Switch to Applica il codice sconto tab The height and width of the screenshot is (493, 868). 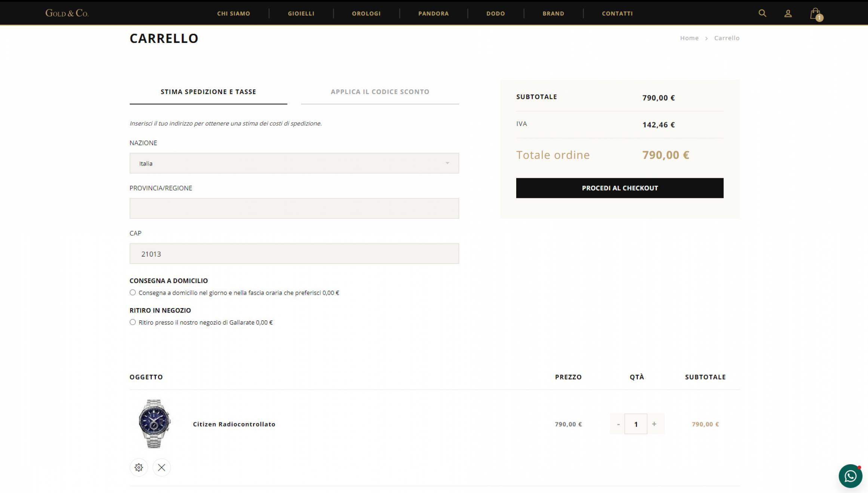coord(380,92)
